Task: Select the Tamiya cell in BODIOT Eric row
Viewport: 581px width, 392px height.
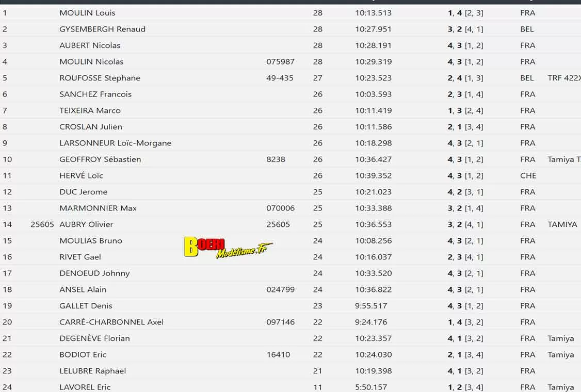Action: pyautogui.click(x=561, y=354)
